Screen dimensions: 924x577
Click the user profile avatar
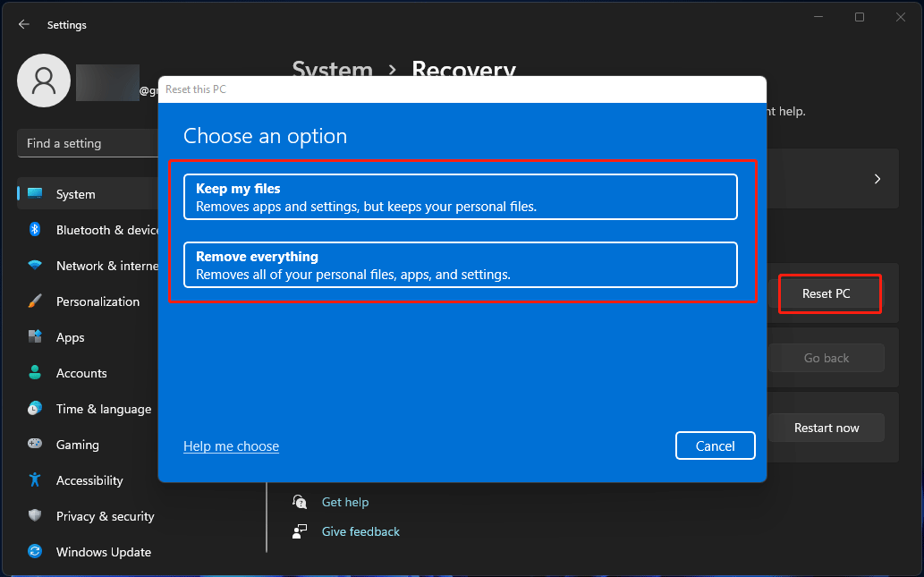click(43, 81)
